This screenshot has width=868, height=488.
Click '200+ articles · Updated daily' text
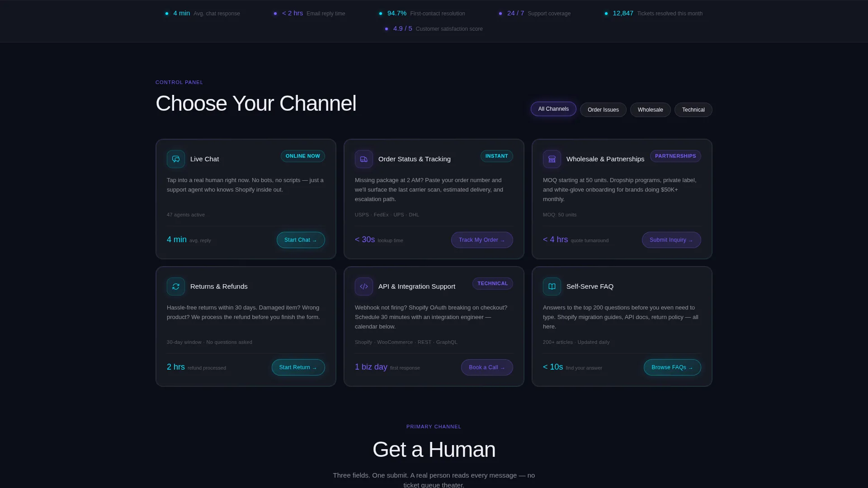(x=576, y=342)
